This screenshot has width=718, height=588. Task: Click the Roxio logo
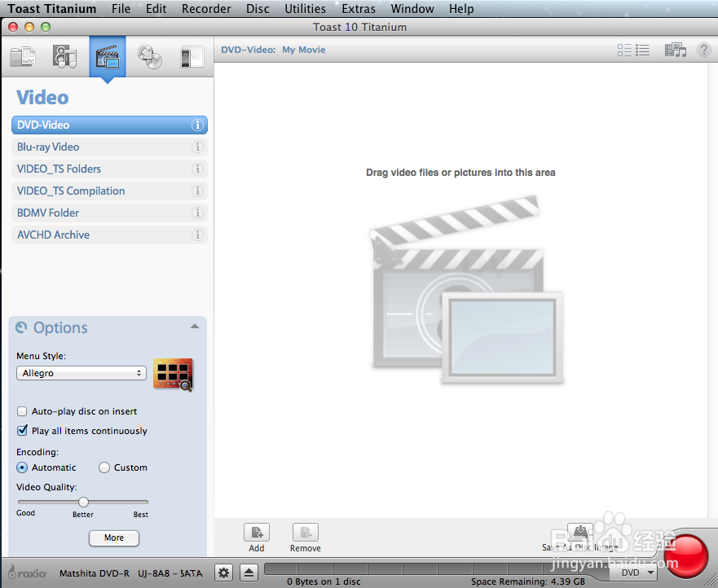pos(28,572)
